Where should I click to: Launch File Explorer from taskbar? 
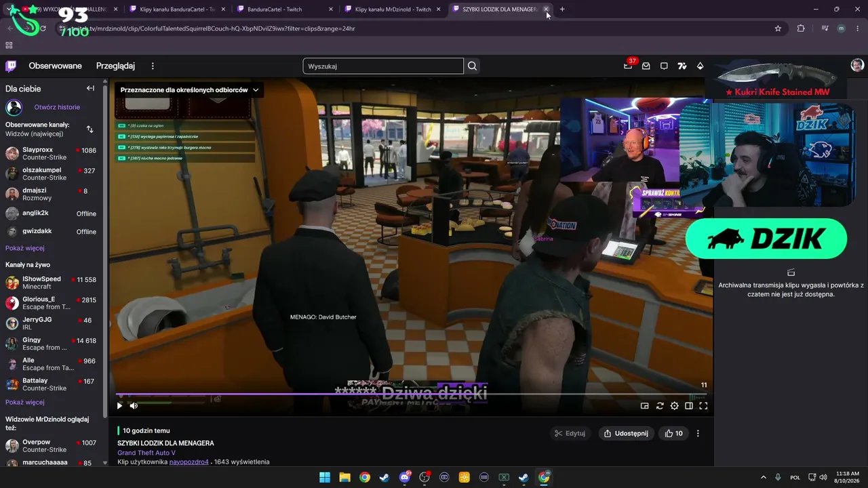pyautogui.click(x=344, y=477)
